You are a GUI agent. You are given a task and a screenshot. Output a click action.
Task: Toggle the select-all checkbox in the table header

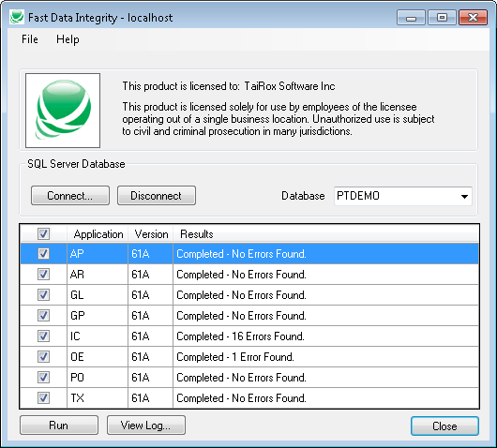click(43, 234)
